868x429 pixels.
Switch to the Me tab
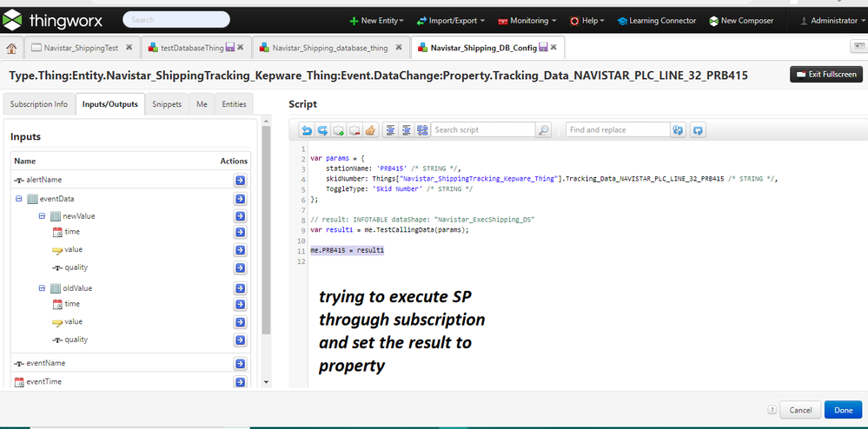pos(202,104)
